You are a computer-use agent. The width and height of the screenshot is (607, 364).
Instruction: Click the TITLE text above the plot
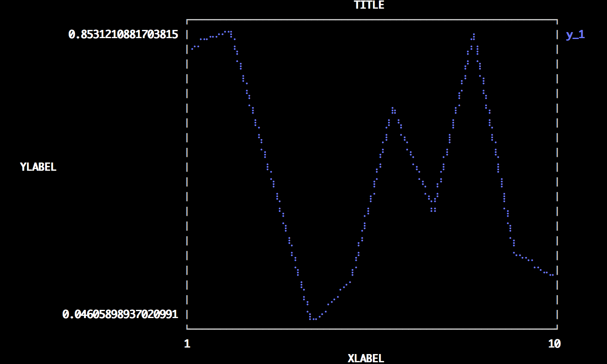coord(369,5)
